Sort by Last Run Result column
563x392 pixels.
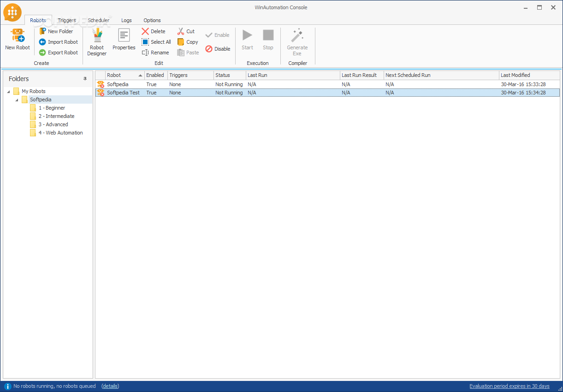click(362, 75)
